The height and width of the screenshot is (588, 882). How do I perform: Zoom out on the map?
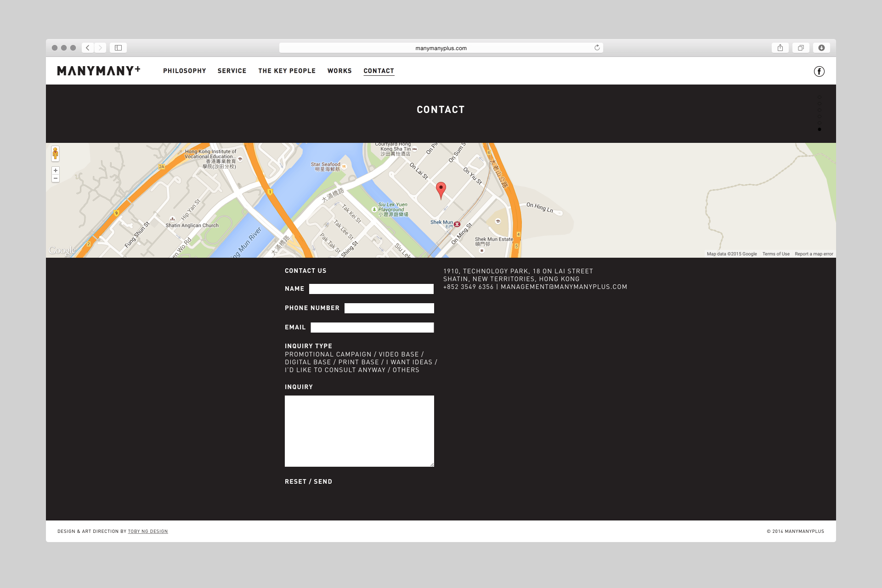point(56,178)
